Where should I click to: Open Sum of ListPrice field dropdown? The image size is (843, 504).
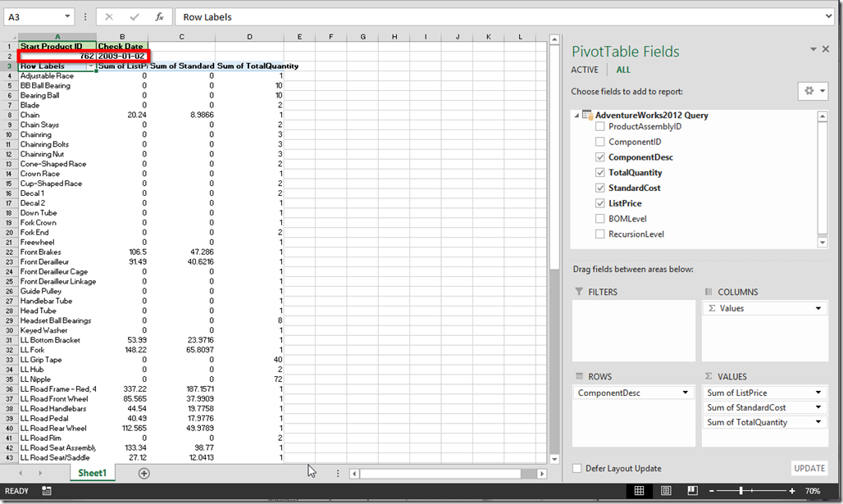818,393
